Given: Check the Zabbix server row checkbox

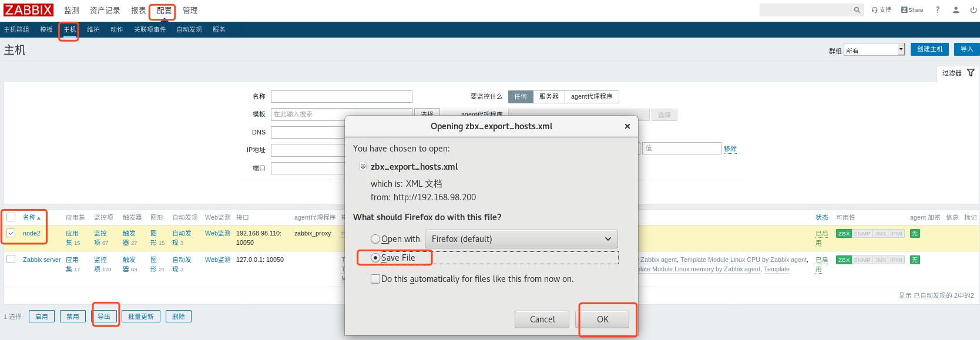Looking at the screenshot, I should (x=11, y=259).
